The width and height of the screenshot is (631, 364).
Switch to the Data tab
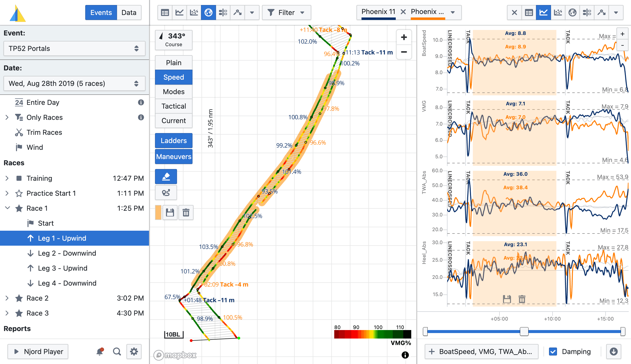coord(129,12)
